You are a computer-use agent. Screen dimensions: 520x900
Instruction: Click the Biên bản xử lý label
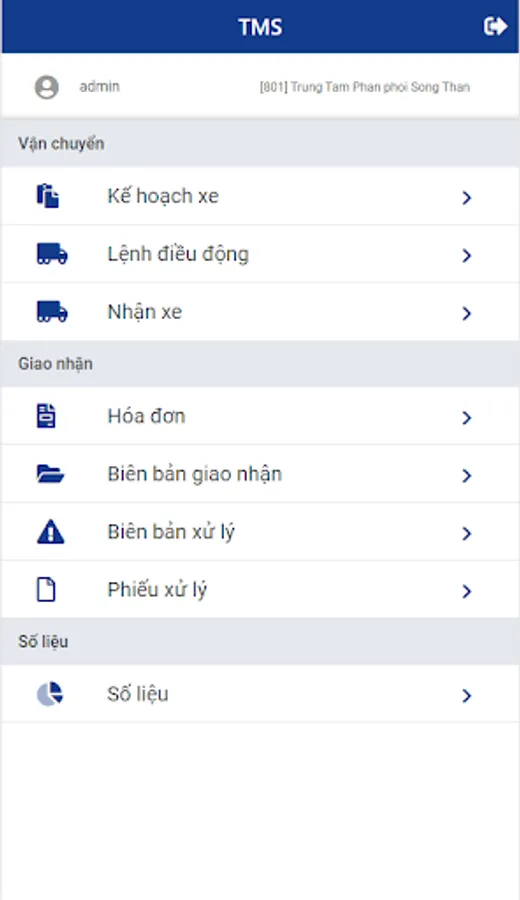point(171,532)
